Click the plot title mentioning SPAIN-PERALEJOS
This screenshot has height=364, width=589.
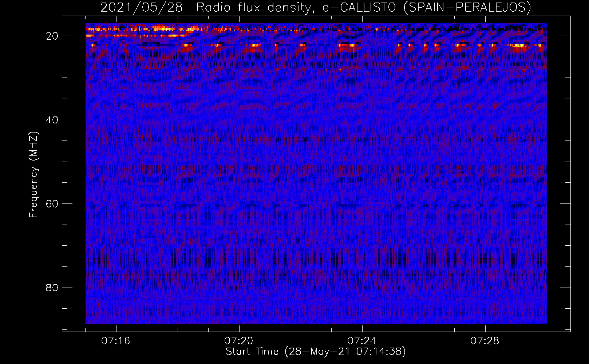click(316, 7)
